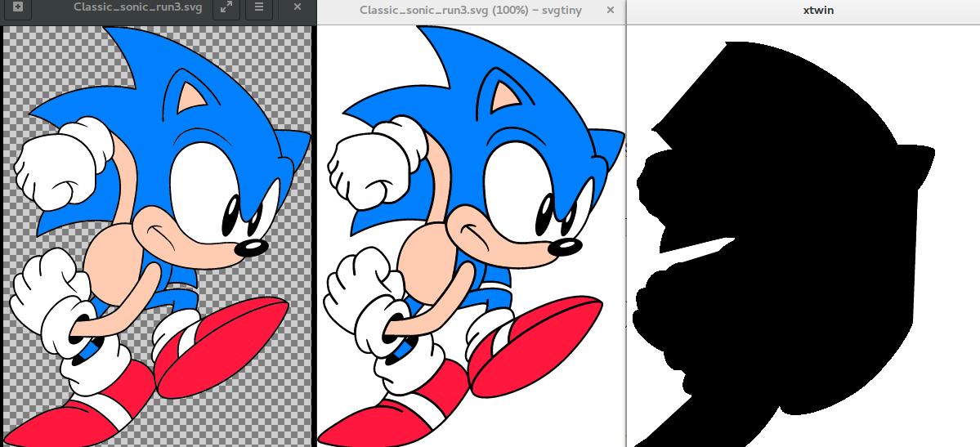Click the checkered transparent background in image viewer

(41, 57)
